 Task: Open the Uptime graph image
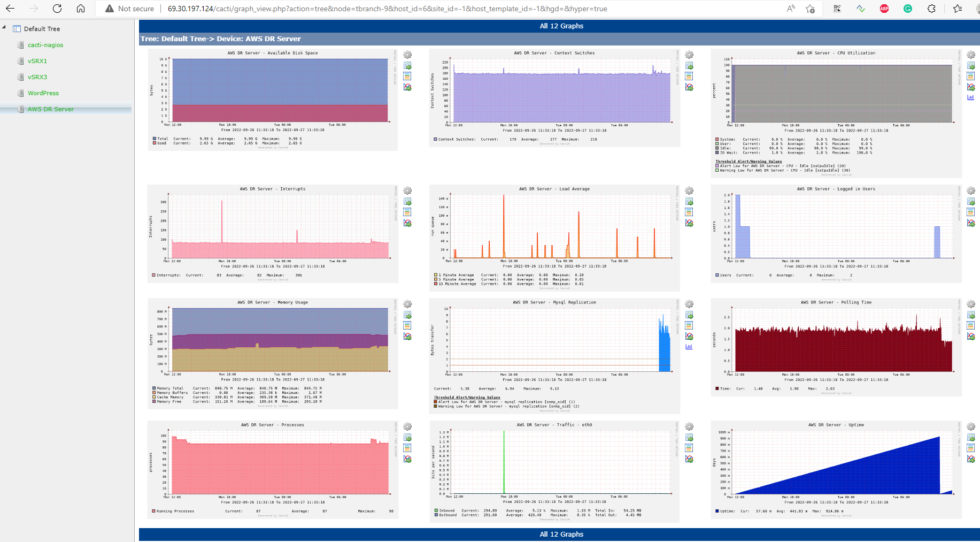[x=836, y=465]
